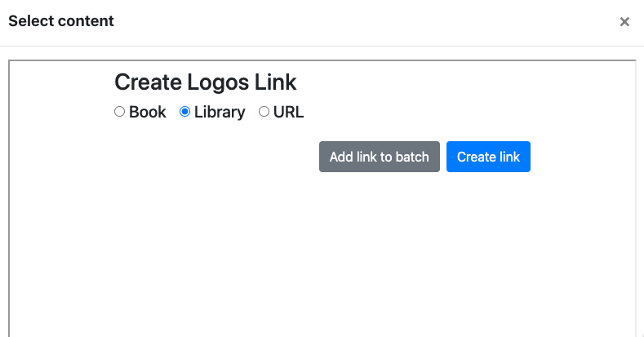644x337 pixels.
Task: Click the "Create Logos Link" heading
Action: pyautogui.click(x=206, y=82)
